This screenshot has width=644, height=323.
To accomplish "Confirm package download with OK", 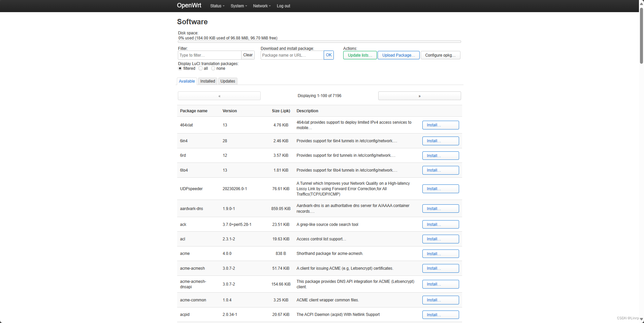I will click(329, 55).
